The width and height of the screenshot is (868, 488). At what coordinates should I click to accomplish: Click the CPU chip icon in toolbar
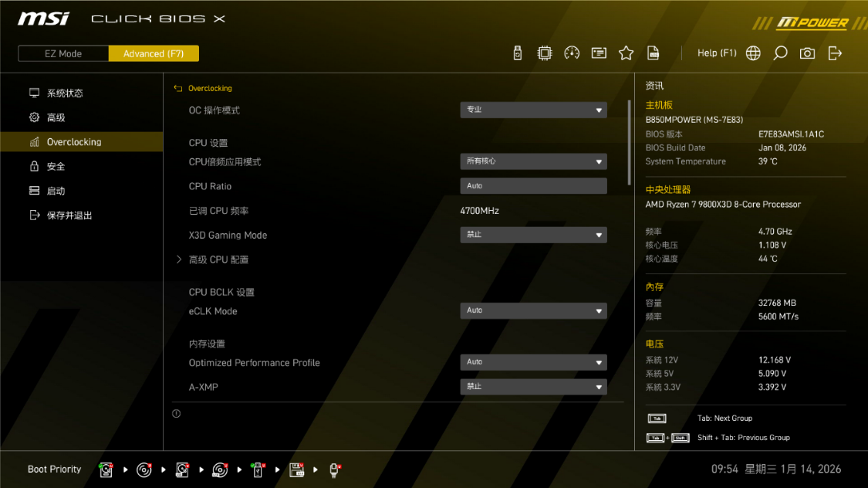(x=545, y=53)
